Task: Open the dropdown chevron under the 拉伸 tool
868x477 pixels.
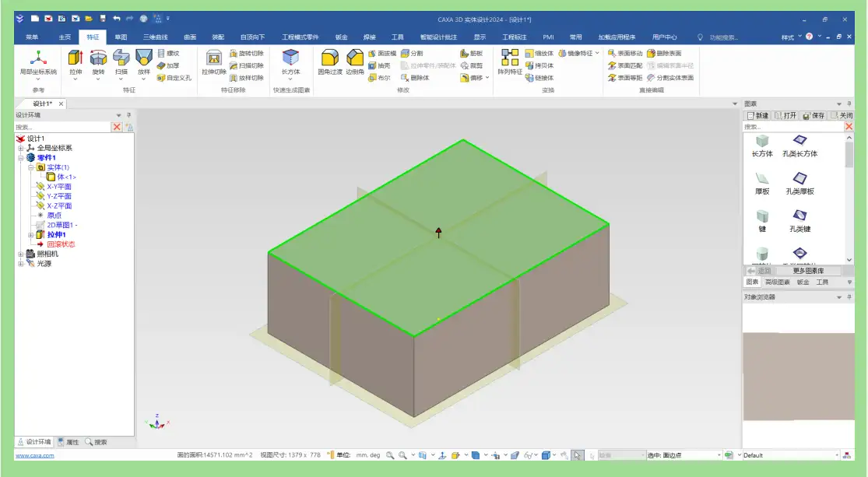Action: click(x=76, y=80)
